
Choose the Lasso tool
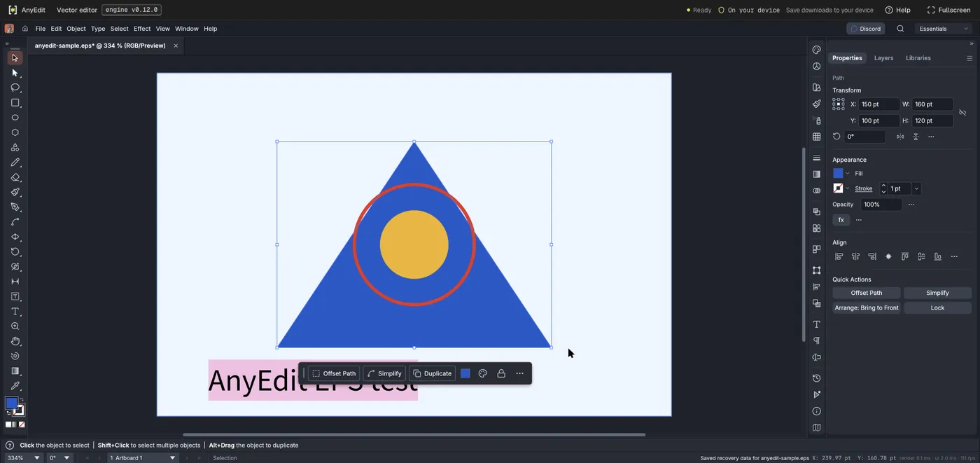(15, 88)
